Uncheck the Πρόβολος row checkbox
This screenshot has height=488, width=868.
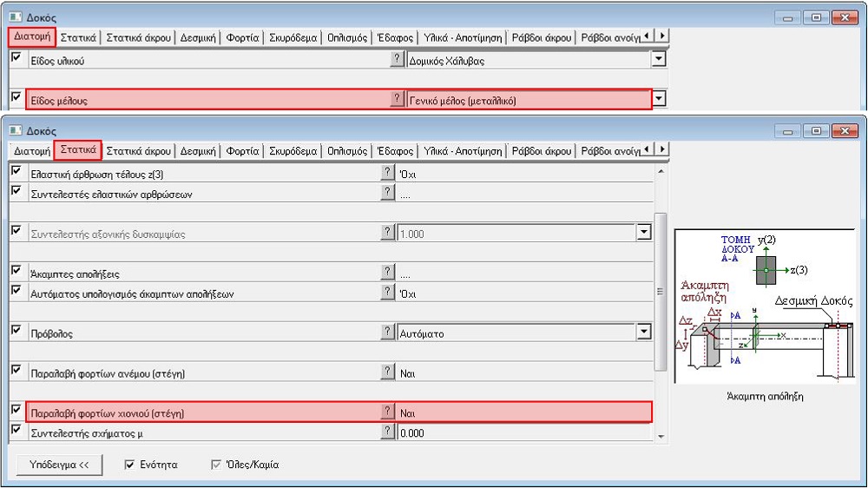[x=16, y=331]
